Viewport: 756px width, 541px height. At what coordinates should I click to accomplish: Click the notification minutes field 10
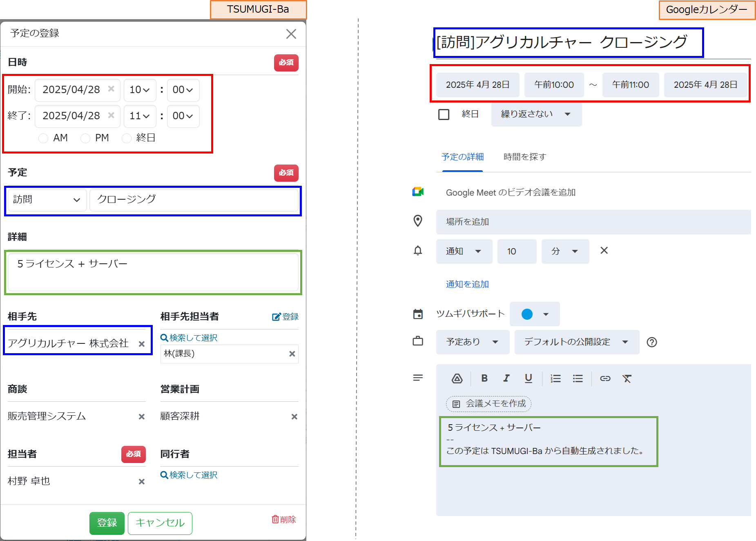tap(517, 251)
